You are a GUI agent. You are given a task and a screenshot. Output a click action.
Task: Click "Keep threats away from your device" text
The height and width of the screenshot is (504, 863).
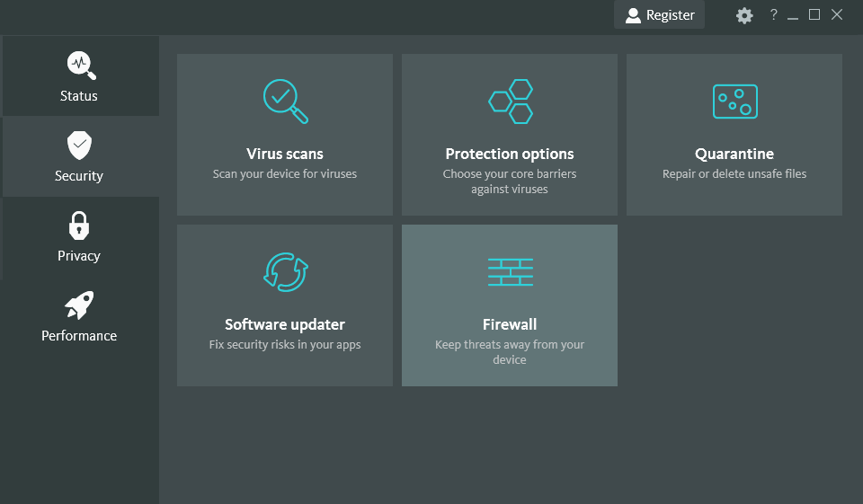click(x=510, y=352)
